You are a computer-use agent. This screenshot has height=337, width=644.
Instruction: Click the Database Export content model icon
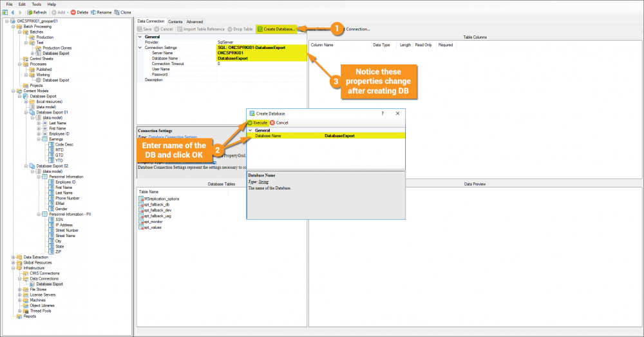(26, 96)
